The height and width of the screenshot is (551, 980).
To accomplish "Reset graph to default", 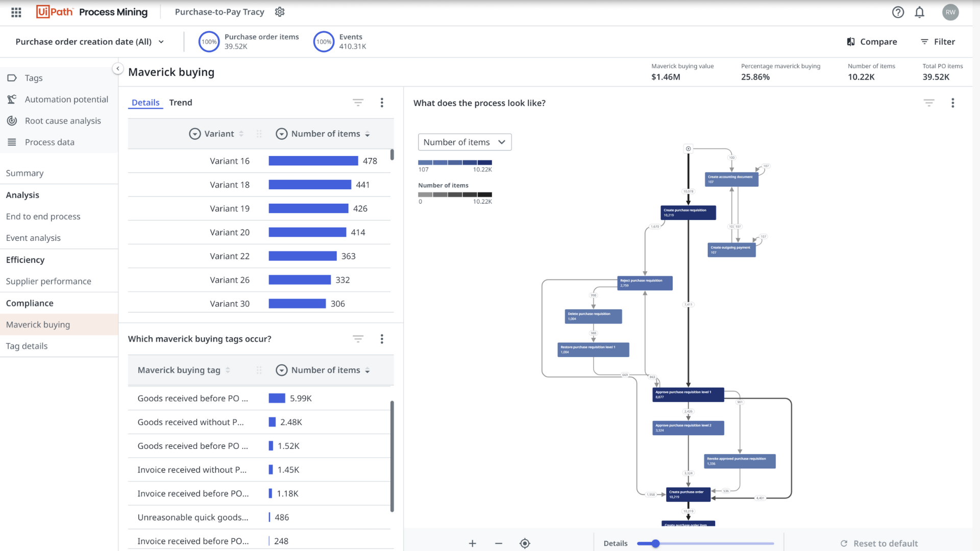I will (879, 543).
